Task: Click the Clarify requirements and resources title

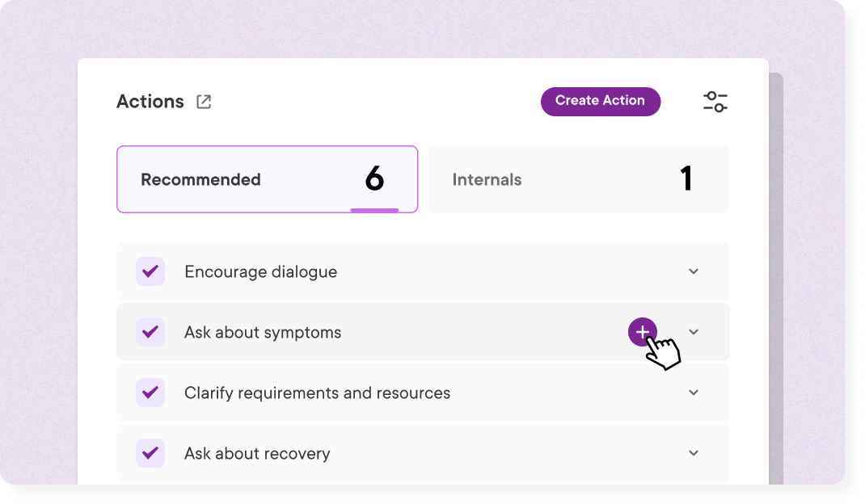Action: pyautogui.click(x=317, y=393)
